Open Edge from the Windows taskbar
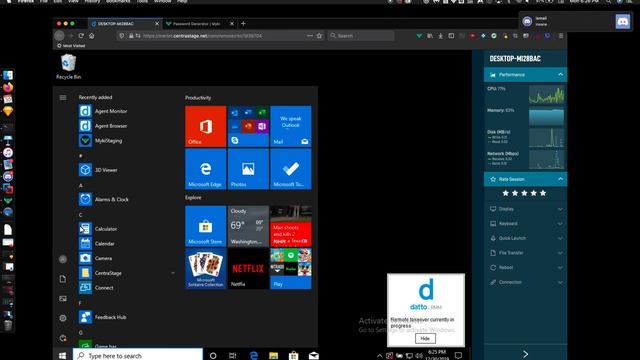This screenshot has width=640, height=360. [x=253, y=356]
